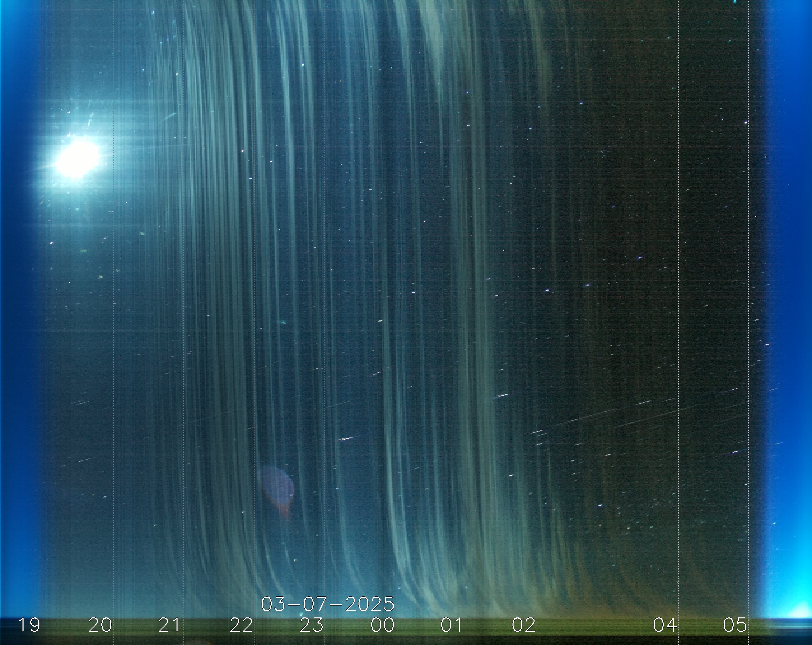
Task: Click the 22 hour label
Action: click(x=241, y=625)
